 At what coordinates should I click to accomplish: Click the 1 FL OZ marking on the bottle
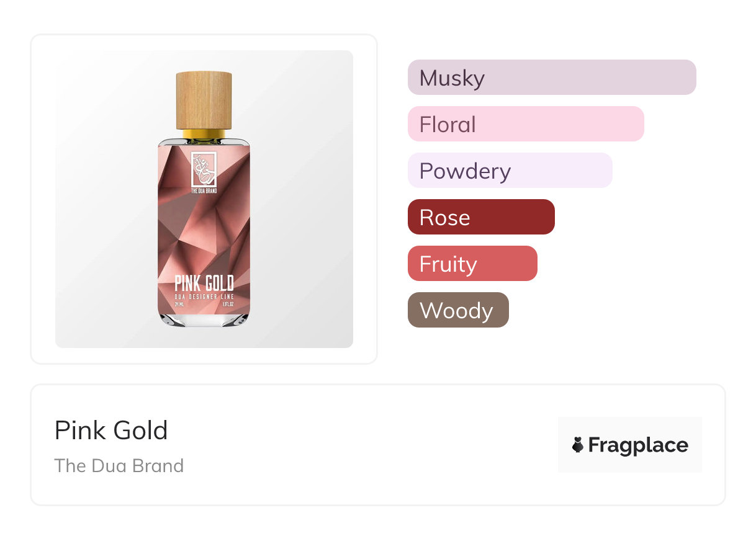(228, 305)
